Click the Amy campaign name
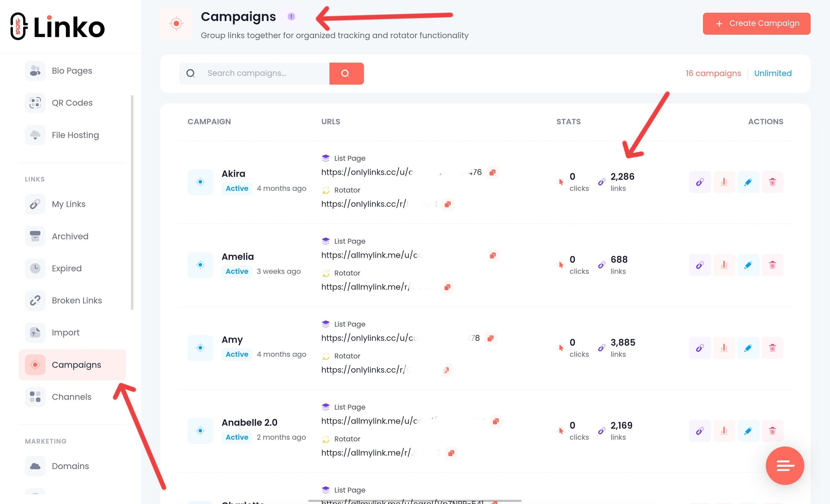Image resolution: width=830 pixels, height=504 pixels. pos(232,340)
